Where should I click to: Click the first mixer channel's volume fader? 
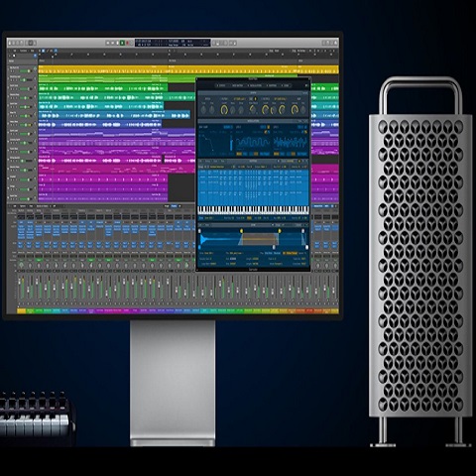[x=20, y=281]
